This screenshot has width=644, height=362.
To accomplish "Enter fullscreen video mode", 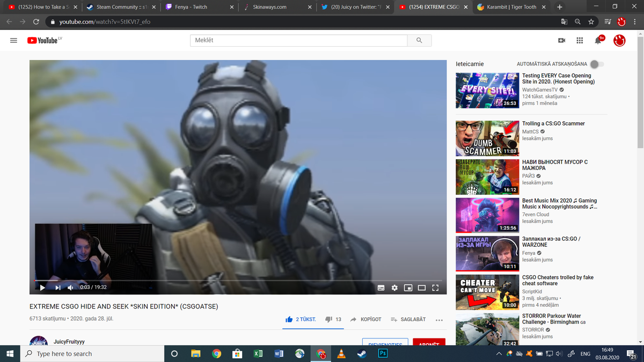I will pyautogui.click(x=435, y=288).
